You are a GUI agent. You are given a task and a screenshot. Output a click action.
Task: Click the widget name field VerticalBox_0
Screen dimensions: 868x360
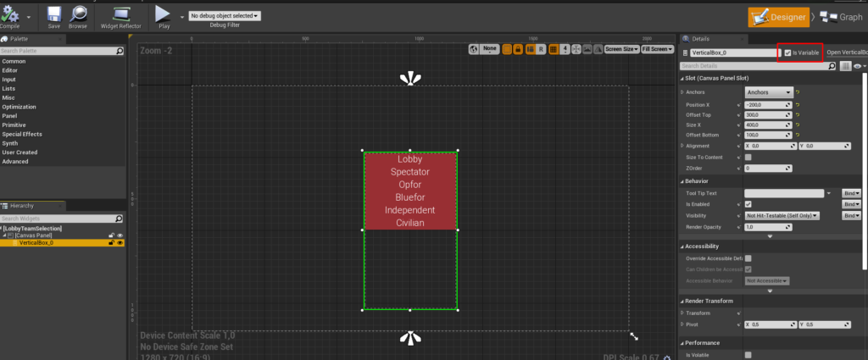coord(734,53)
